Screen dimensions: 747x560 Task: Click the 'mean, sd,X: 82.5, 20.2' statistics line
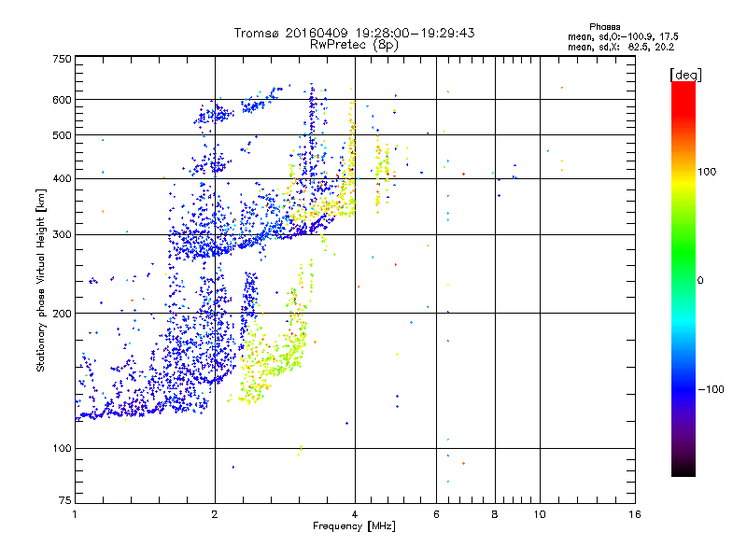point(621,47)
